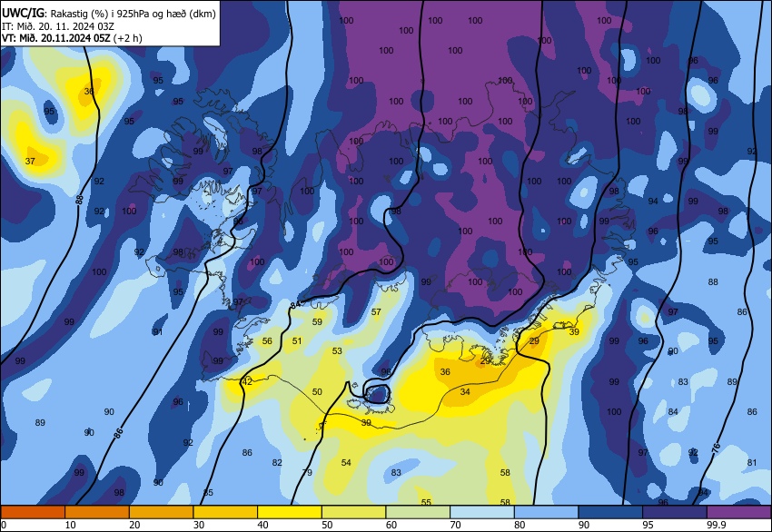The image size is (772, 532).
Task: Click the humidity value '79' on the map
Action: (x=307, y=472)
